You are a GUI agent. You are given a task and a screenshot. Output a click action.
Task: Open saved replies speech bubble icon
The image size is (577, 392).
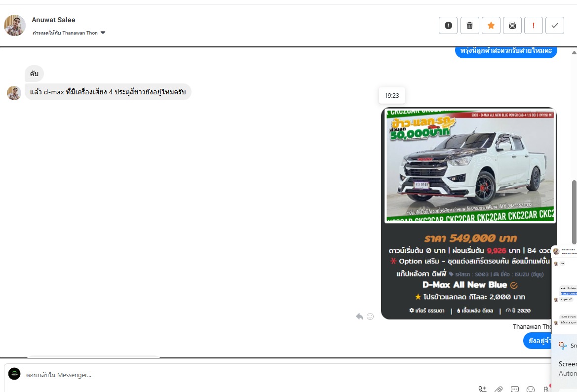(x=515, y=389)
